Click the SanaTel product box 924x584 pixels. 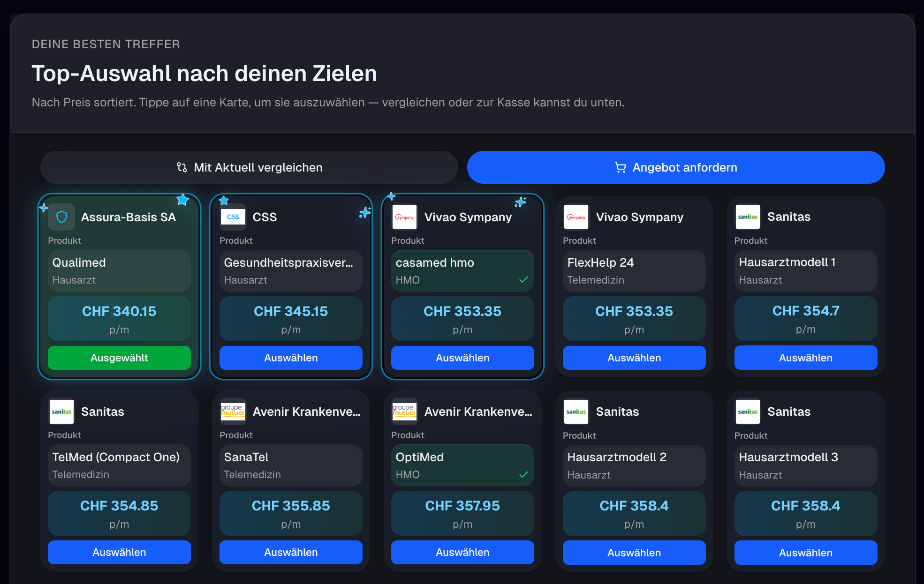[291, 465]
